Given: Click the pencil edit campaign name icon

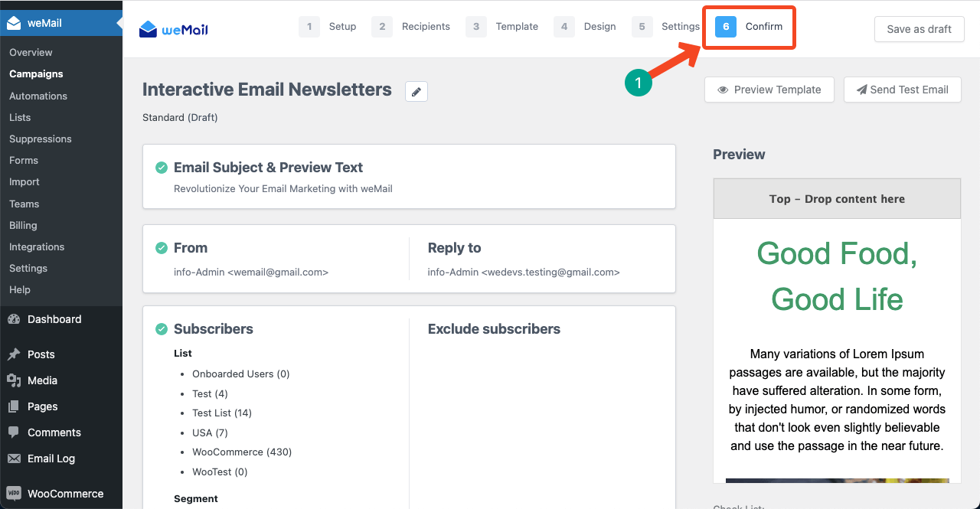Looking at the screenshot, I should (x=416, y=92).
